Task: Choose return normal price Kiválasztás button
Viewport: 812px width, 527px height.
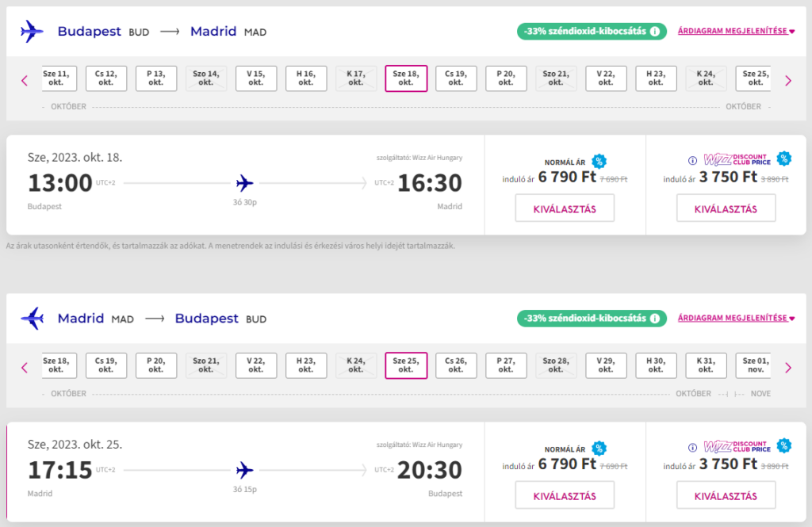Action: coord(565,495)
